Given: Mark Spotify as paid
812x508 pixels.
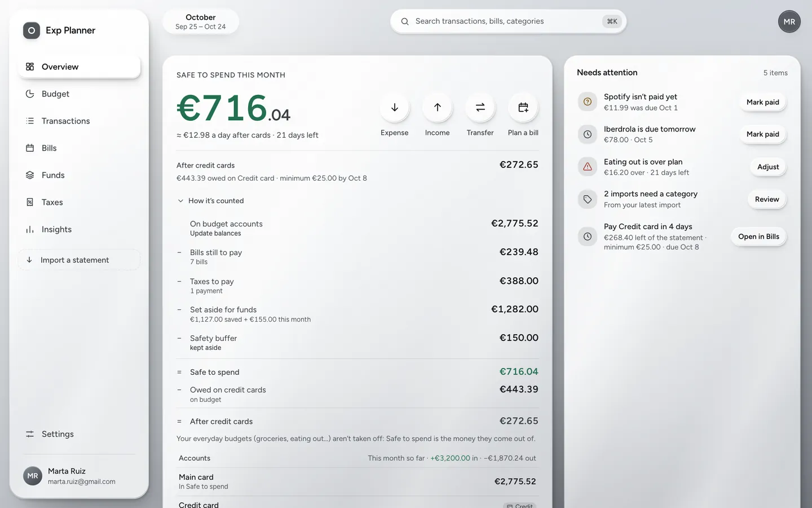Looking at the screenshot, I should [x=762, y=102].
